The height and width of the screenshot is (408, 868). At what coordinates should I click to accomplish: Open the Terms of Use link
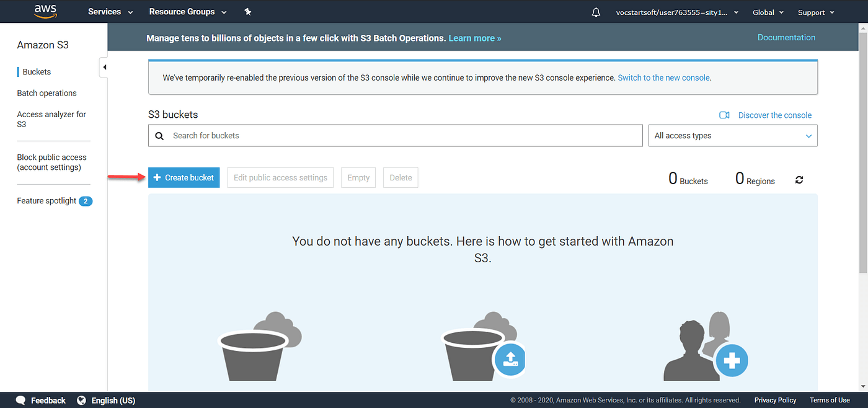[830, 401]
